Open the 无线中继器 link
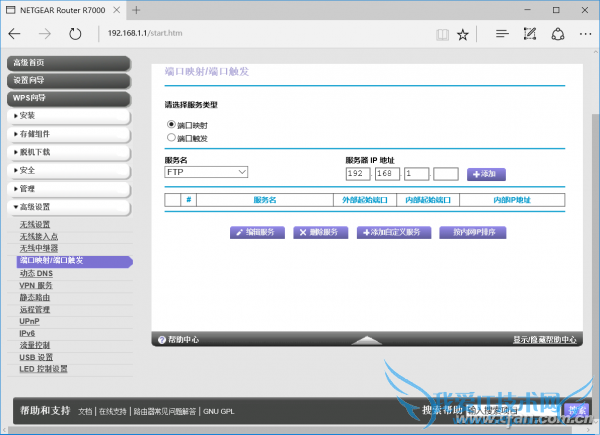Image resolution: width=600 pixels, height=435 pixels. click(39, 248)
